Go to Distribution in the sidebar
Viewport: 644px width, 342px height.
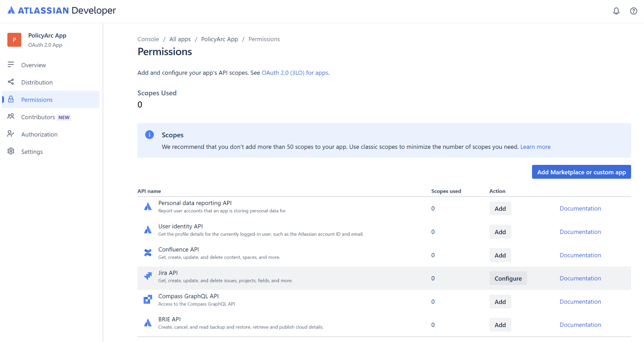[51, 82]
